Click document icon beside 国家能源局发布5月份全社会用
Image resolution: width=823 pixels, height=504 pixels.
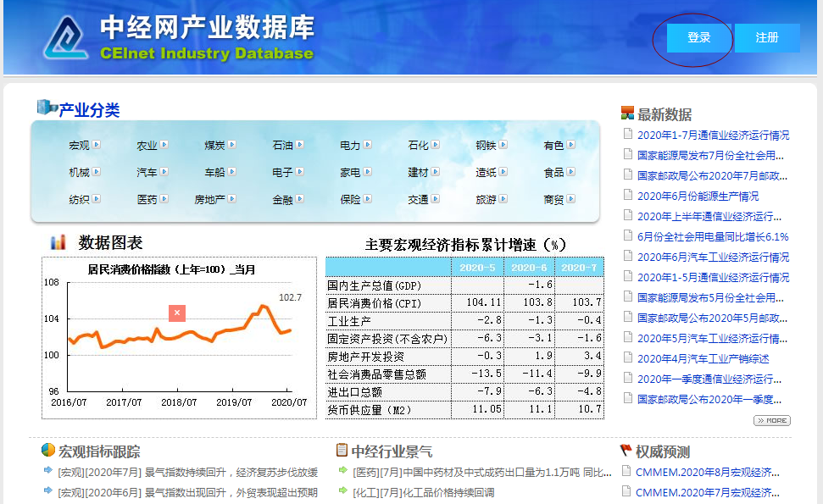click(x=628, y=296)
